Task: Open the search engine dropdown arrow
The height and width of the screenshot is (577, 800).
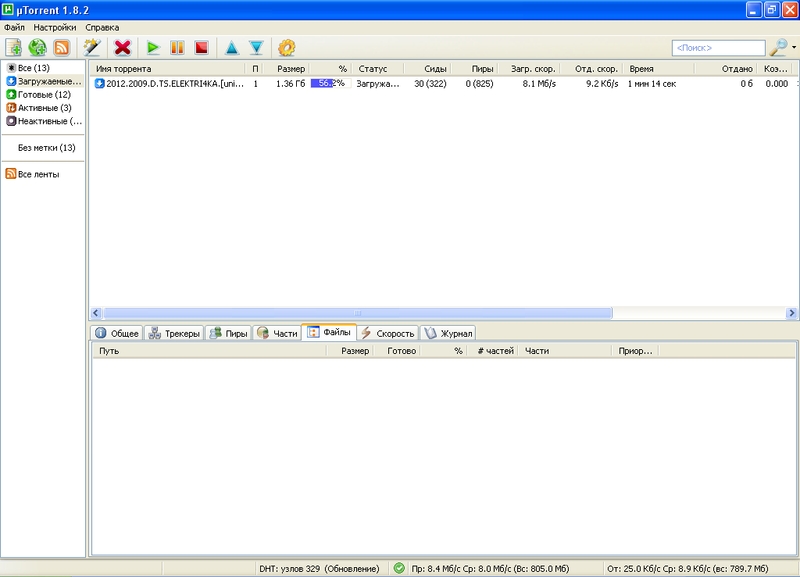Action: point(794,47)
